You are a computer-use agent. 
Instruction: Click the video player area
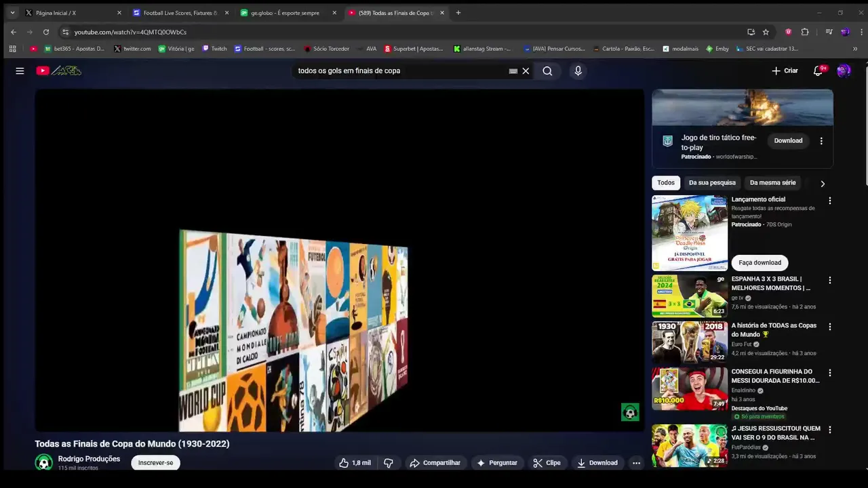(x=339, y=260)
